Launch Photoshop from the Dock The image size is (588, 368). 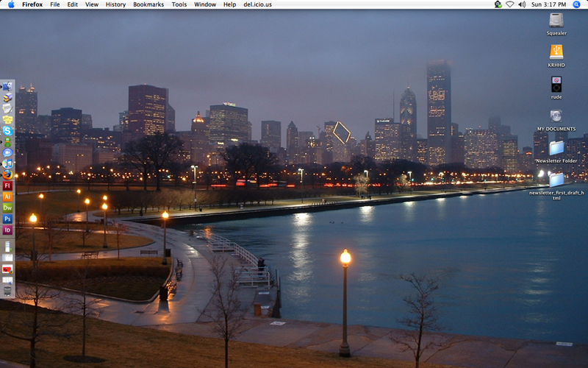pyautogui.click(x=7, y=219)
